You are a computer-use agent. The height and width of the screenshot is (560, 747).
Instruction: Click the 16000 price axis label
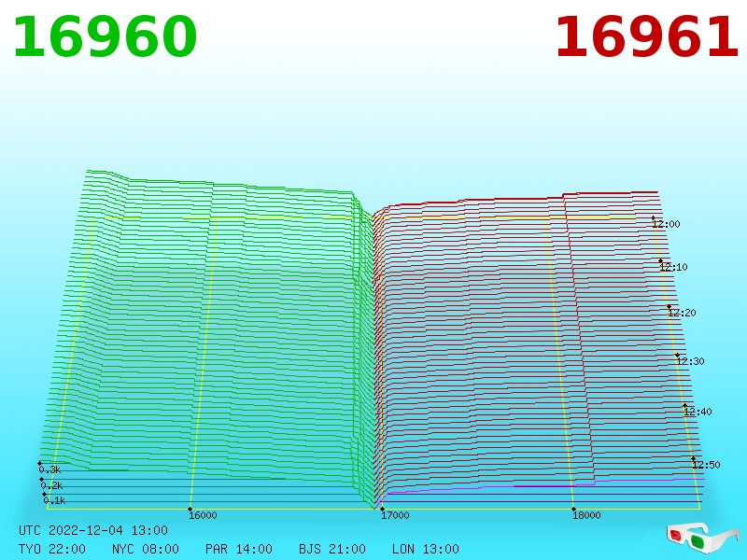click(x=203, y=515)
